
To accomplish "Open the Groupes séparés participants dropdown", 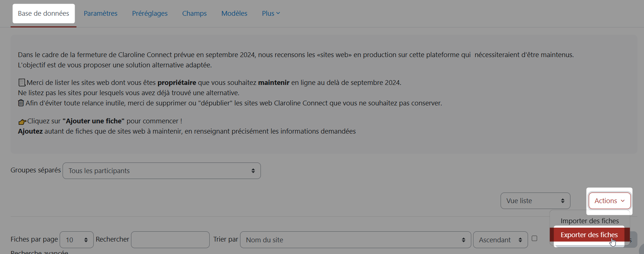I will pyautogui.click(x=161, y=171).
